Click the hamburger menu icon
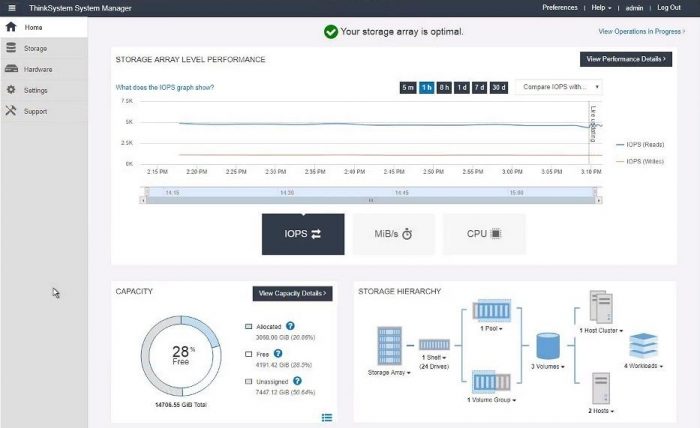The width and height of the screenshot is (700, 428). (x=10, y=7)
